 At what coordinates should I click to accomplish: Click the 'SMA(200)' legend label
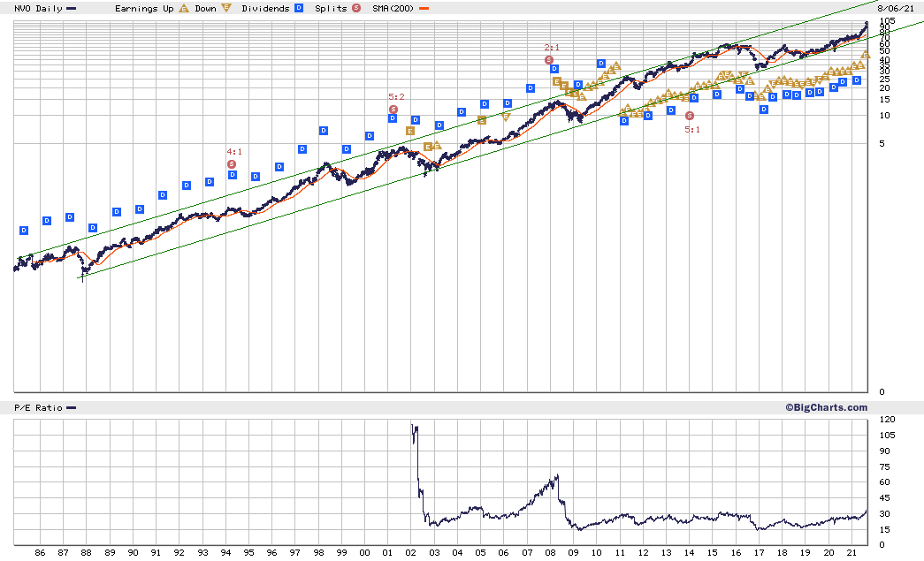click(x=393, y=8)
